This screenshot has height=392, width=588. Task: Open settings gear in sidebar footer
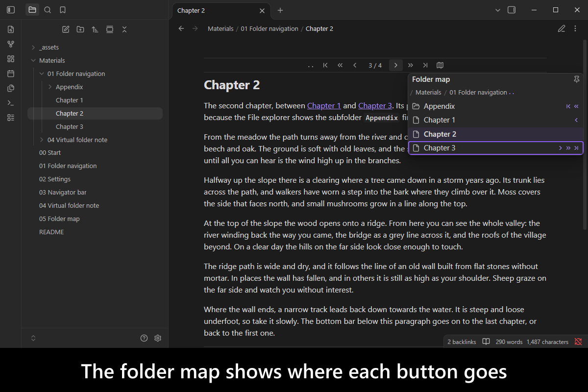pyautogui.click(x=158, y=338)
